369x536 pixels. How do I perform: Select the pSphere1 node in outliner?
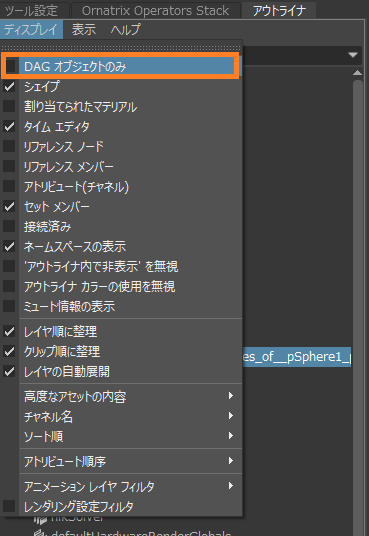[297, 357]
